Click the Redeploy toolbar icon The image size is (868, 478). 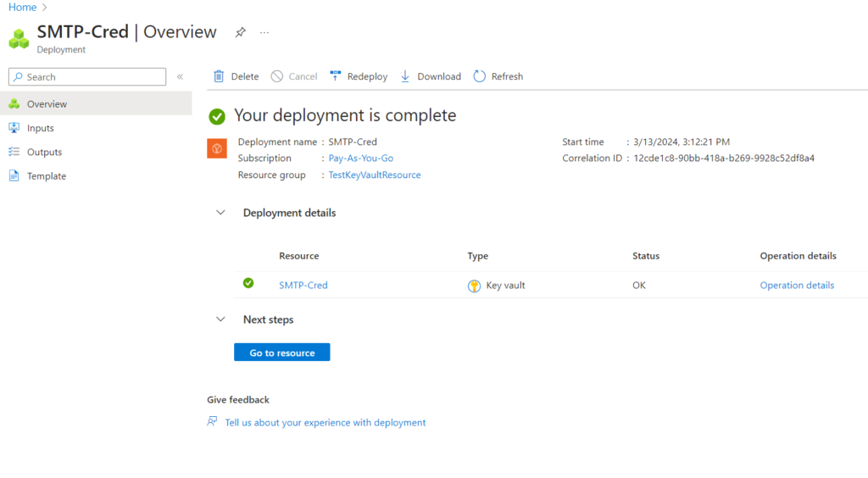(x=336, y=76)
